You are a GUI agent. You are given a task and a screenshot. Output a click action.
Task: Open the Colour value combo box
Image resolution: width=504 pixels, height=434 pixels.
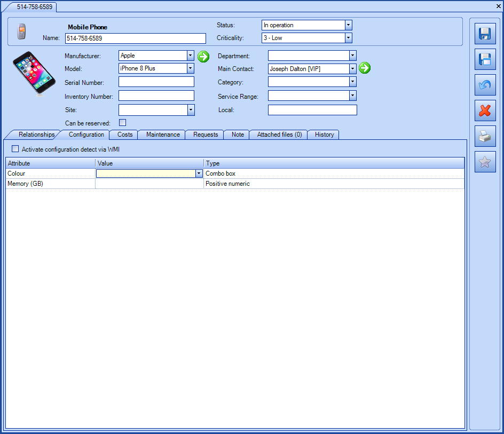click(x=199, y=173)
